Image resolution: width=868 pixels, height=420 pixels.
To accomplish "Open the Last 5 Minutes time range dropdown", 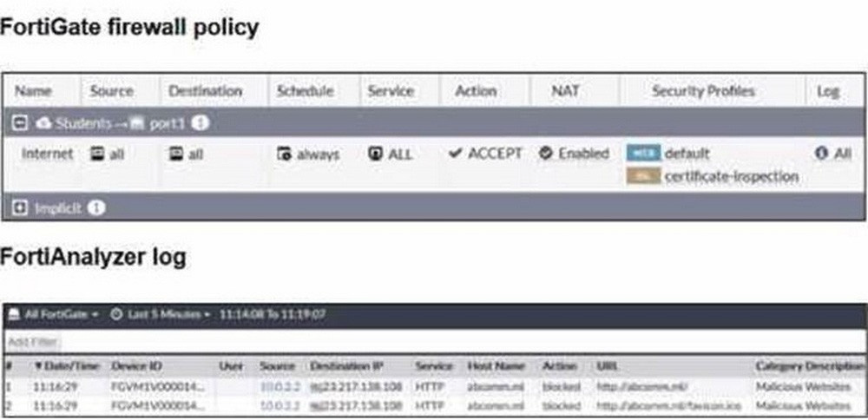I will (x=161, y=314).
